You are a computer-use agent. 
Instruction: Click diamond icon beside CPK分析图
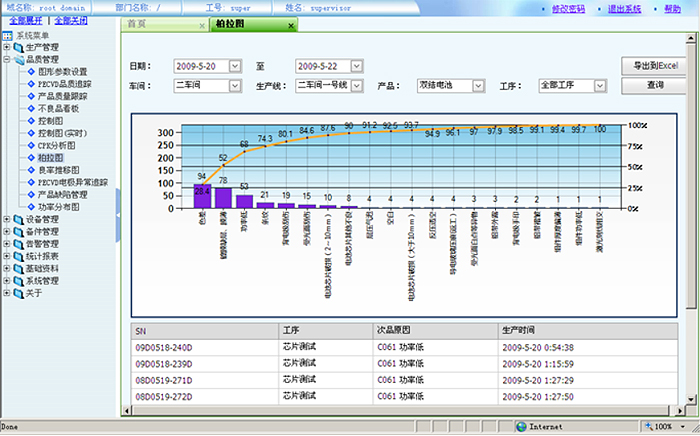(x=31, y=145)
